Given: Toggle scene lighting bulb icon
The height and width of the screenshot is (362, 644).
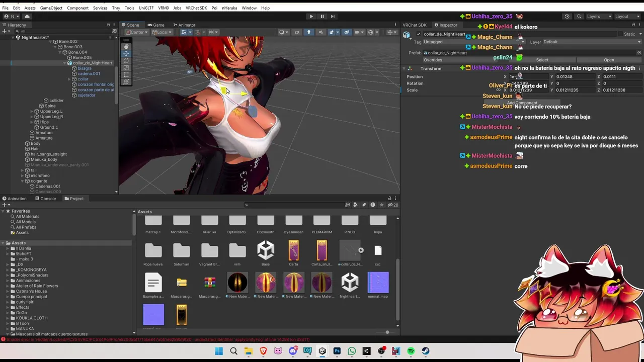Looking at the screenshot, I should [308, 32].
